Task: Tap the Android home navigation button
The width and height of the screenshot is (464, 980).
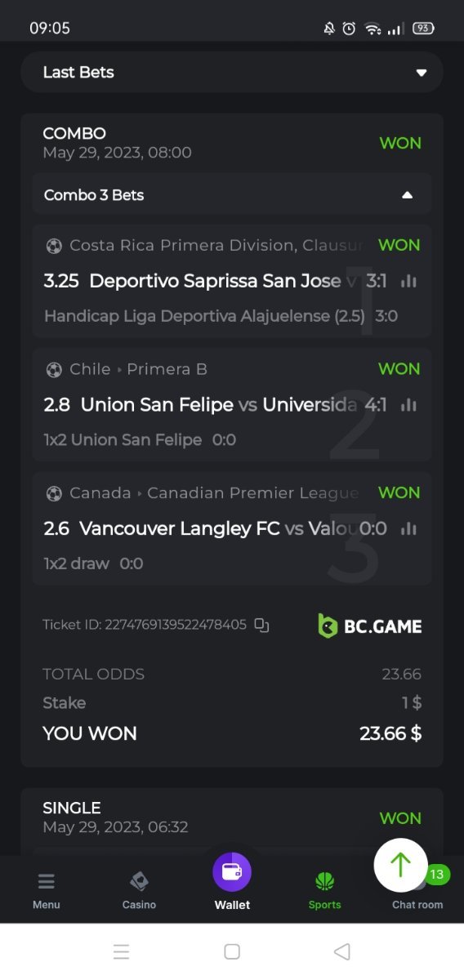Action: point(232,951)
